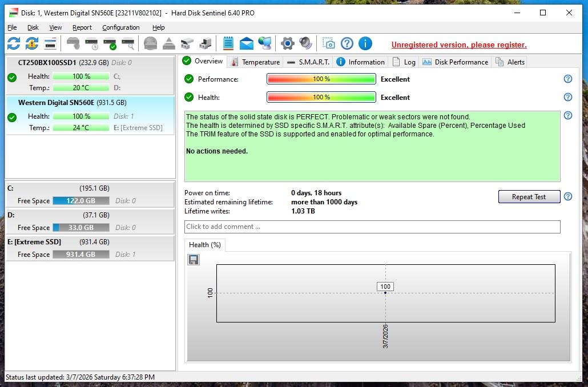
Task: Click the save floppy icon above health graph
Action: tap(194, 260)
